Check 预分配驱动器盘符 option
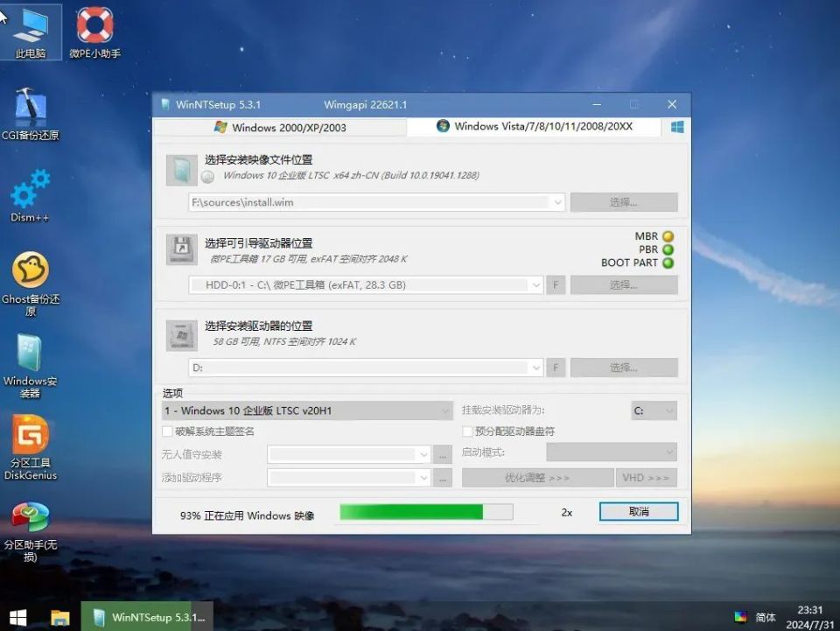 468,431
